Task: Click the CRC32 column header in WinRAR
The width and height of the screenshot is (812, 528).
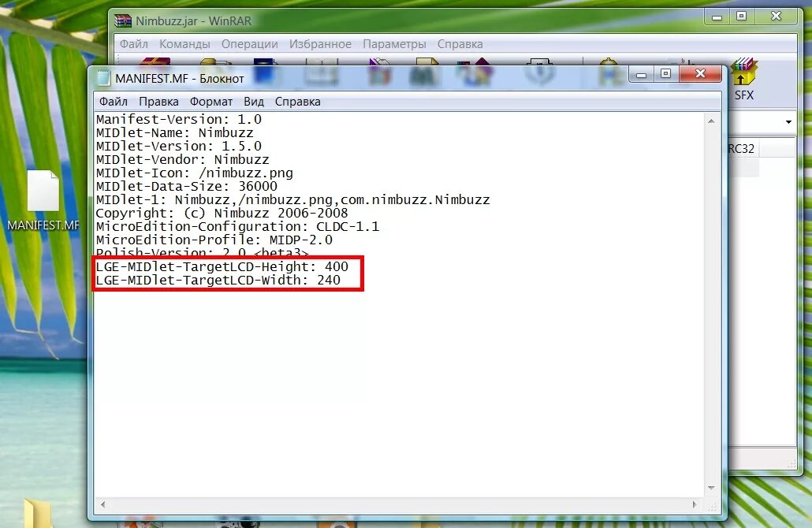Action: 742,149
